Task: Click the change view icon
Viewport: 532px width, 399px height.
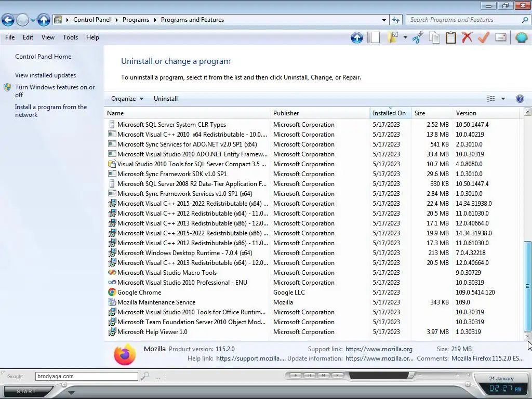Action: 490,98
